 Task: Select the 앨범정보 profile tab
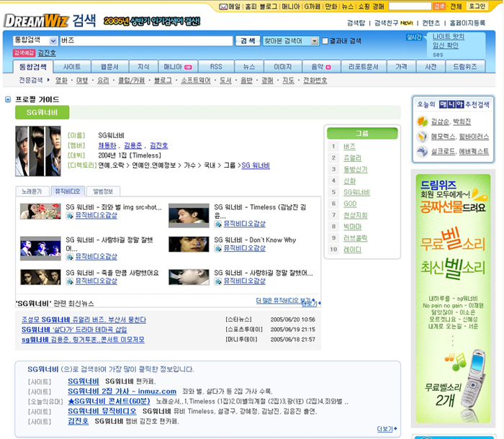click(103, 191)
